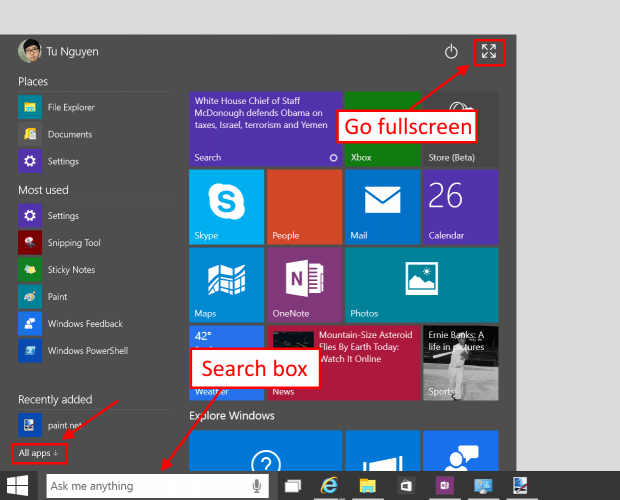This screenshot has width=620, height=500.
Task: Open Documents from Places
Action: pyautogui.click(x=94, y=134)
